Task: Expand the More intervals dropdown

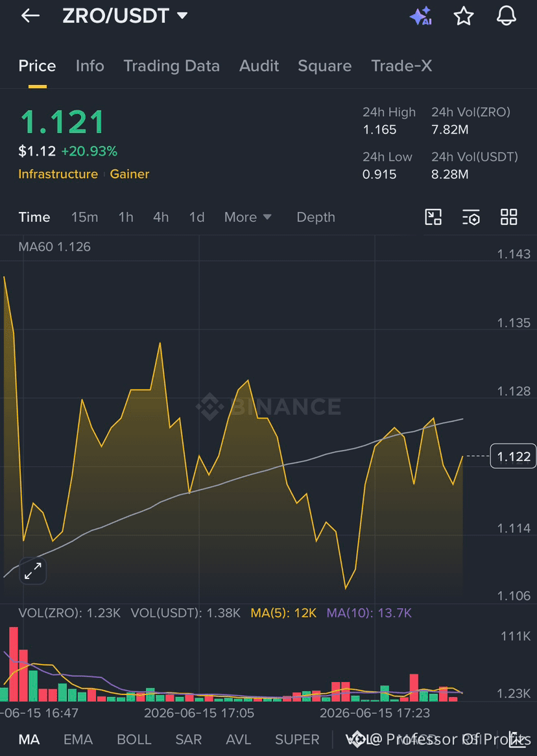Action: 248,217
